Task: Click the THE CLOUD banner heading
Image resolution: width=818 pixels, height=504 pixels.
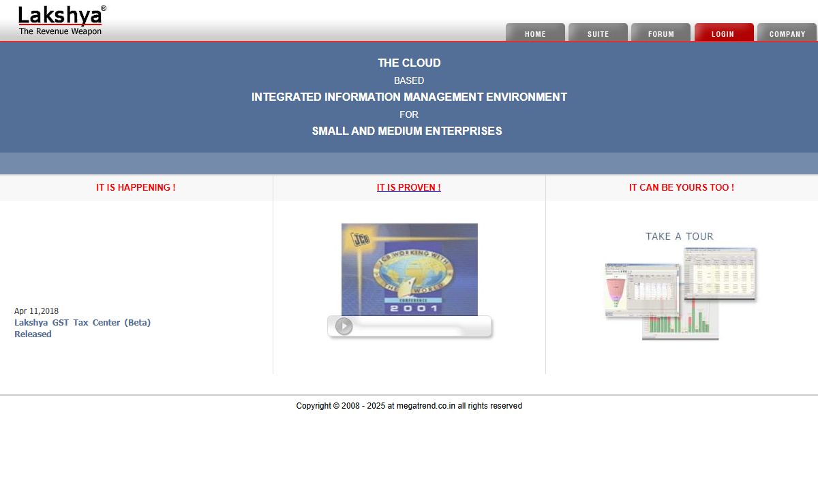Action: [x=409, y=63]
